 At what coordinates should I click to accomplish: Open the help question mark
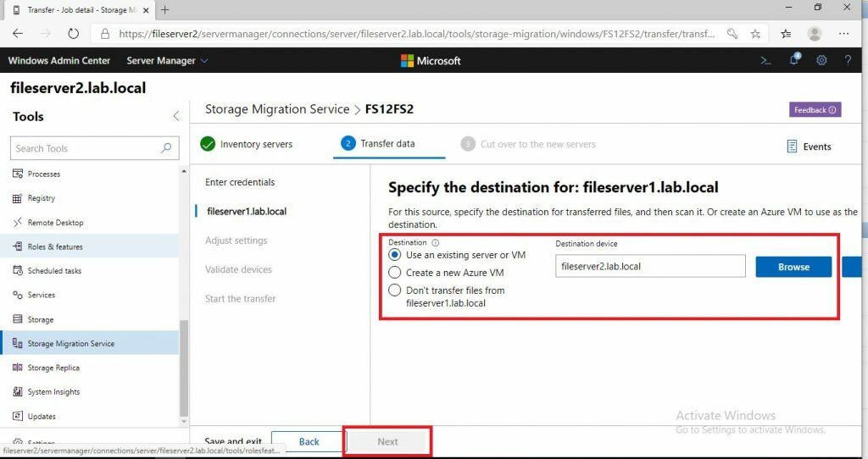848,61
